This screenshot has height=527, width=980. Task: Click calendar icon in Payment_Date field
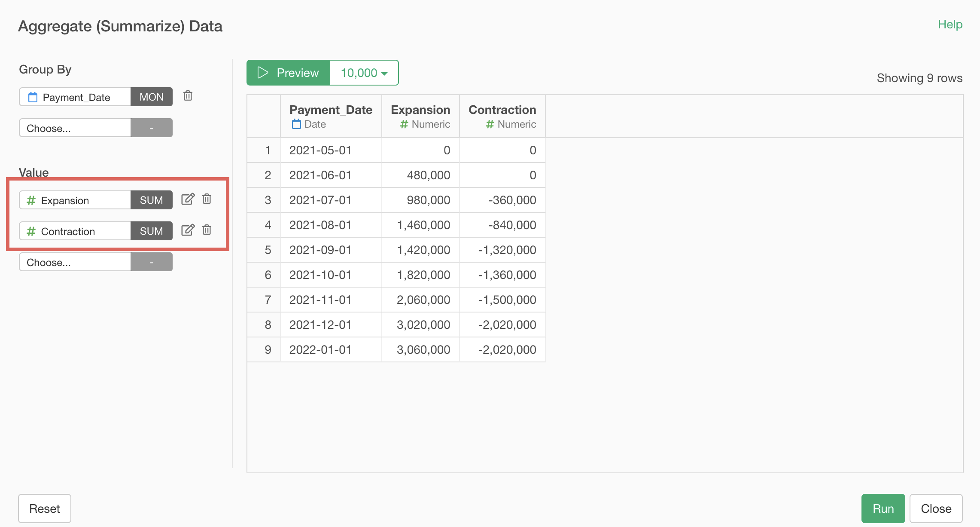tap(33, 98)
